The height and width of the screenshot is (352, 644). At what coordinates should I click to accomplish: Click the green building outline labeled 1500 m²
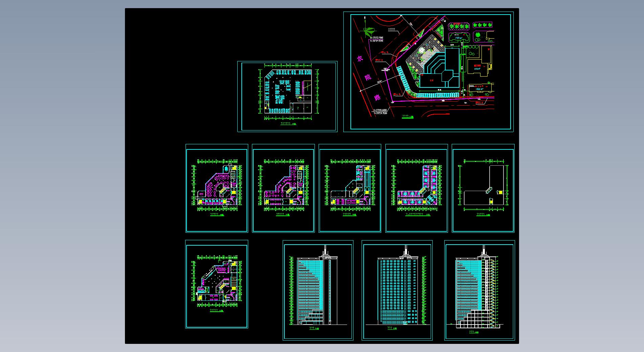click(459, 37)
